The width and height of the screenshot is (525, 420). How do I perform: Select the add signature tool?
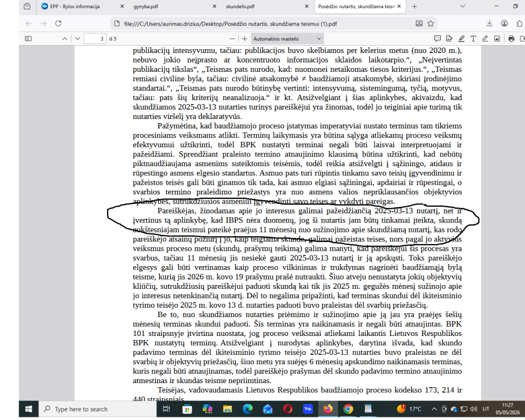click(449, 39)
